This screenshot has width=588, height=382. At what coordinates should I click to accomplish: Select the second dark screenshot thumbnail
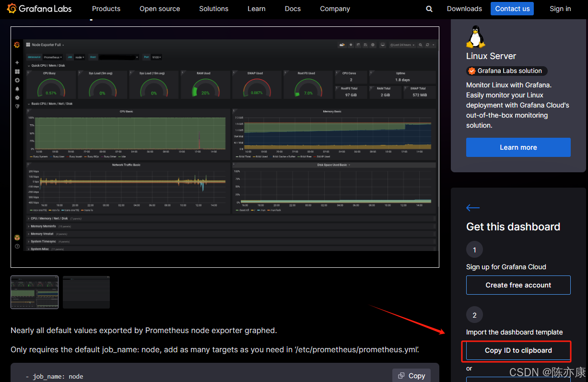(x=86, y=292)
